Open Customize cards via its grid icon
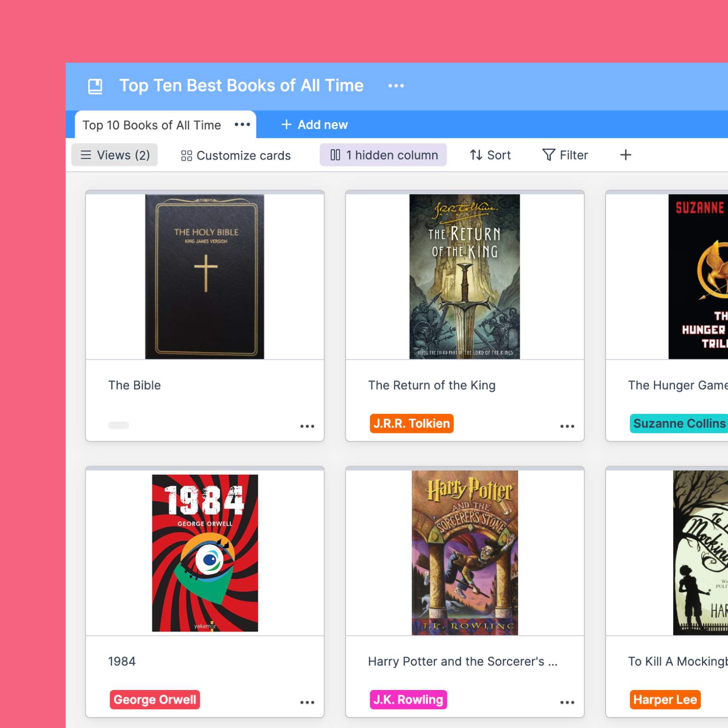The height and width of the screenshot is (728, 728). [x=186, y=155]
